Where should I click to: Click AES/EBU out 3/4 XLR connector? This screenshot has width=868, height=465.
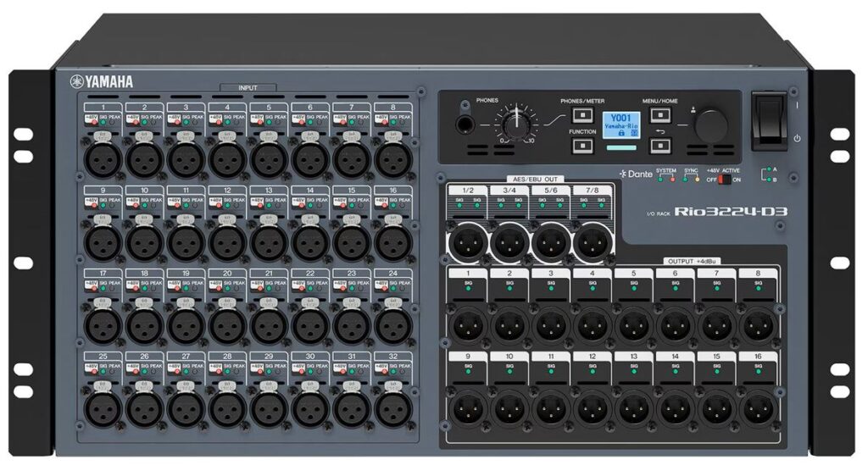(x=509, y=242)
